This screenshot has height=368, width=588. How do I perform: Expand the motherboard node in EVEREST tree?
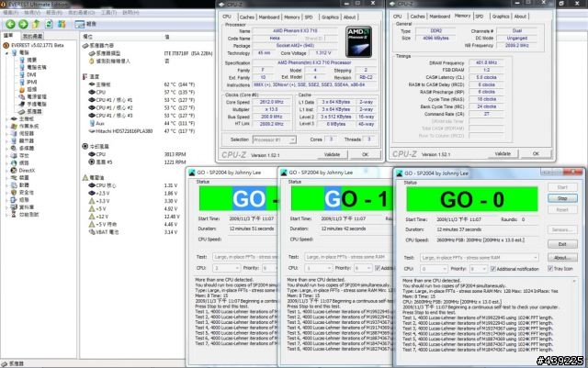6,118
